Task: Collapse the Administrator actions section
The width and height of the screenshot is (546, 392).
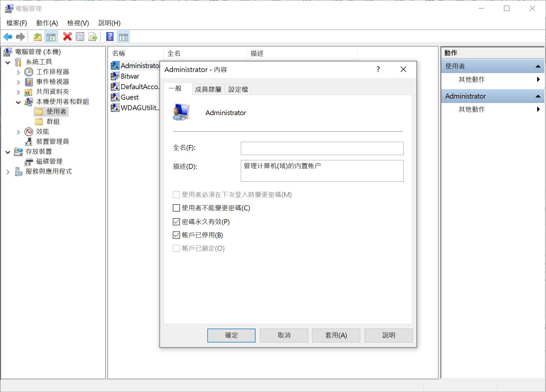Action: (538, 96)
